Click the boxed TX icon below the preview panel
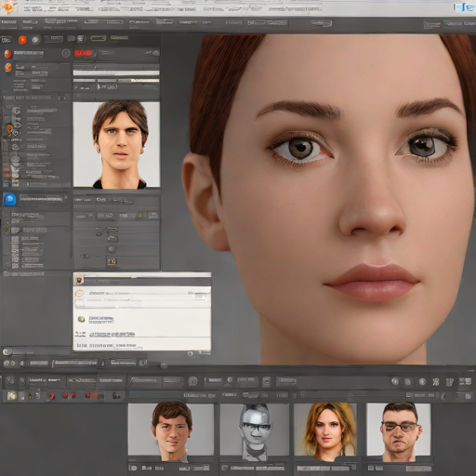The width and height of the screenshot is (476, 476). 112,261
